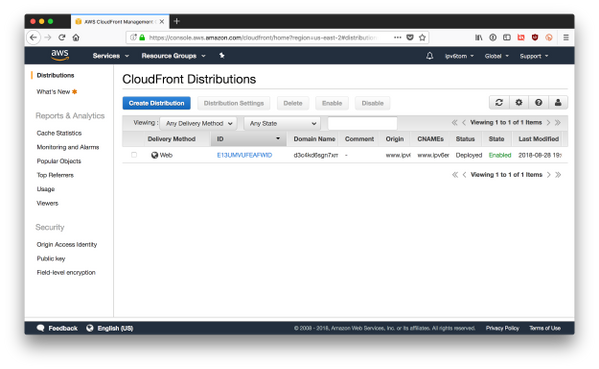Select Distributions in the sidebar
This screenshot has width=599, height=369.
click(55, 75)
